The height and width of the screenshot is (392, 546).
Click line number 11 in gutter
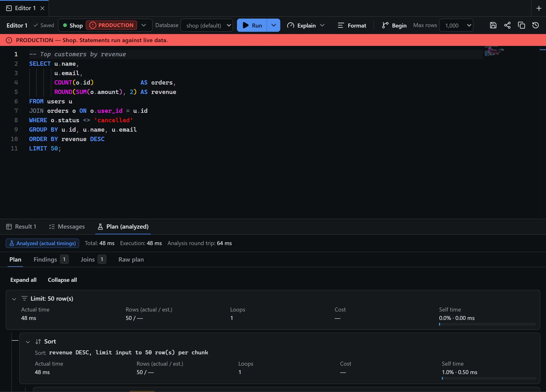[14, 148]
